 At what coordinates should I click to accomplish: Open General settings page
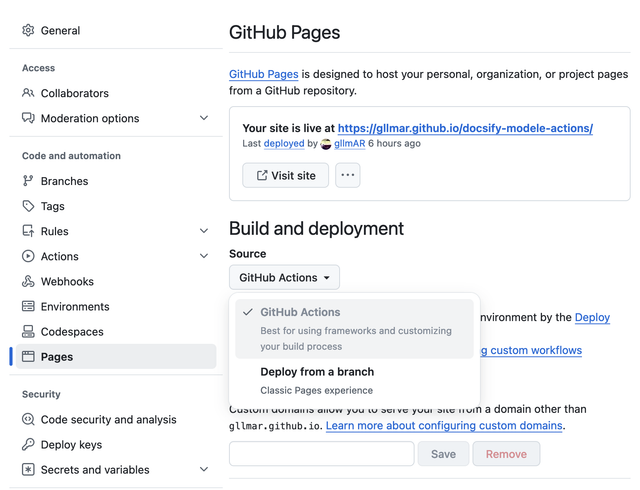(x=116, y=30)
